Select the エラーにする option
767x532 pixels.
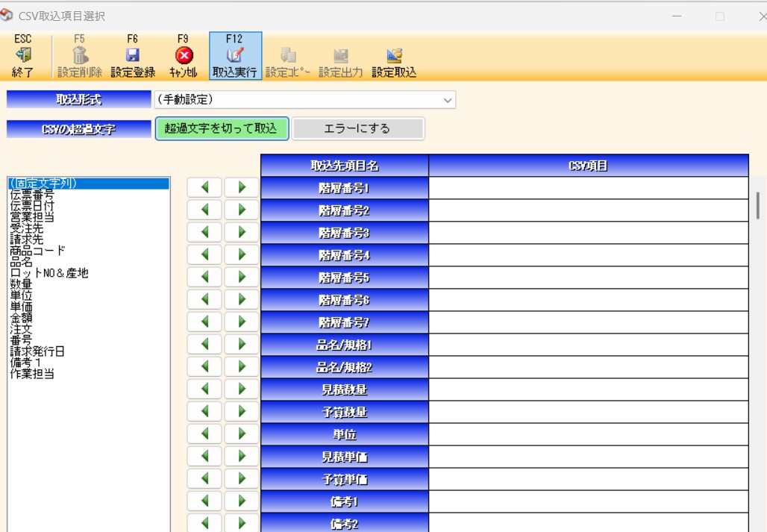[357, 128]
